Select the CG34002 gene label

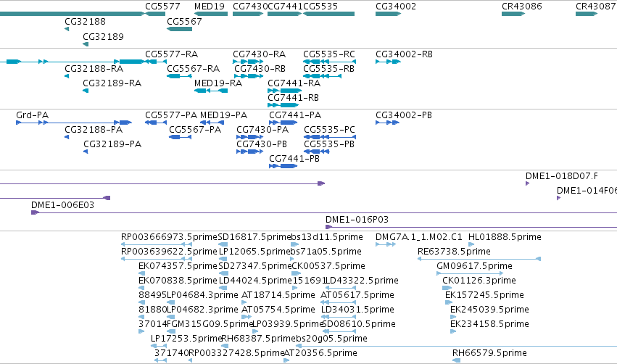[x=396, y=7]
